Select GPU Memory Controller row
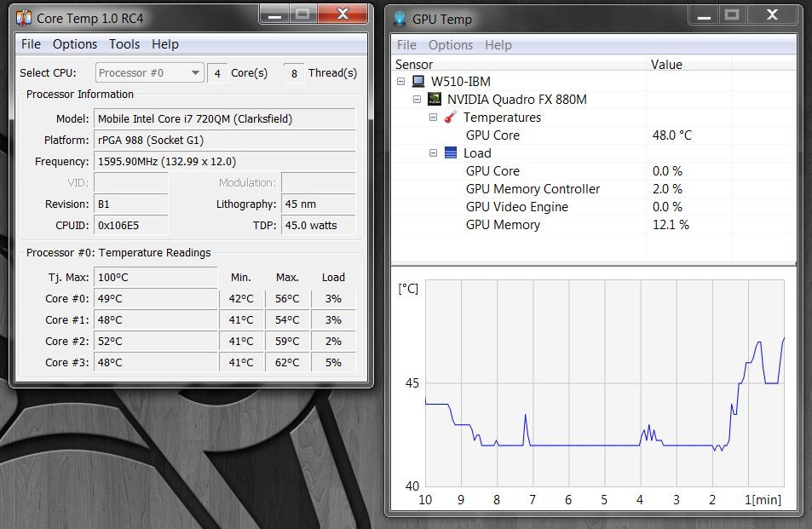Viewport: 812px width, 529px height. 594,189
